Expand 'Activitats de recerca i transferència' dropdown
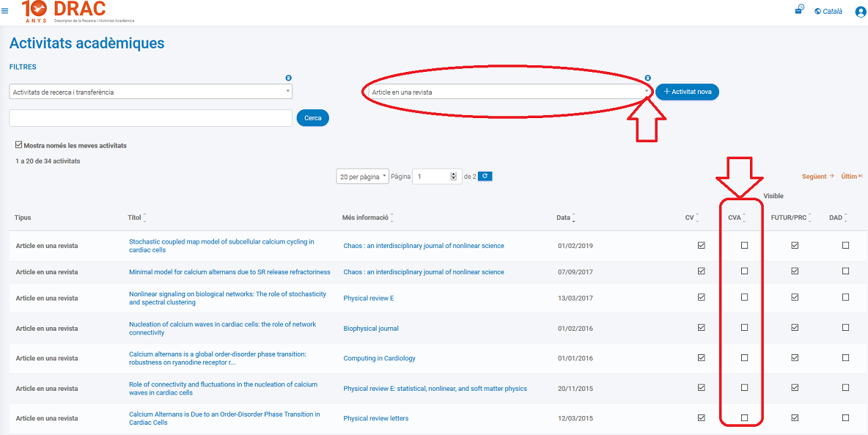This screenshot has height=435, width=868. [x=150, y=92]
